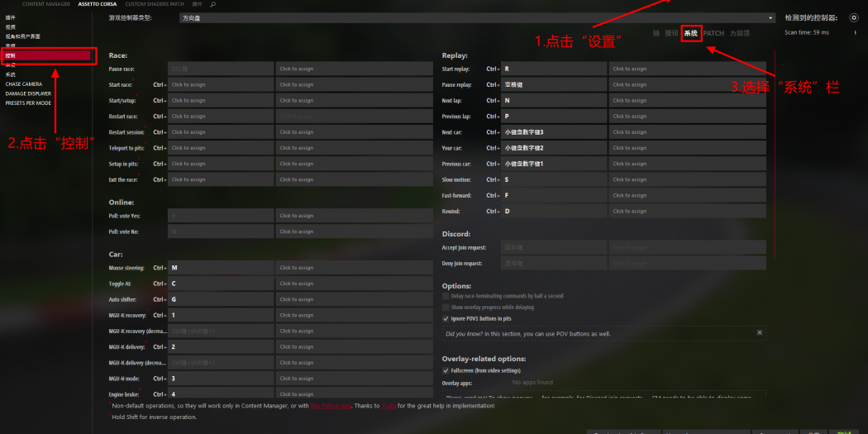Select the 力回馈 (force feedback) sub-tab
This screenshot has width=868, height=434.
pyautogui.click(x=740, y=33)
